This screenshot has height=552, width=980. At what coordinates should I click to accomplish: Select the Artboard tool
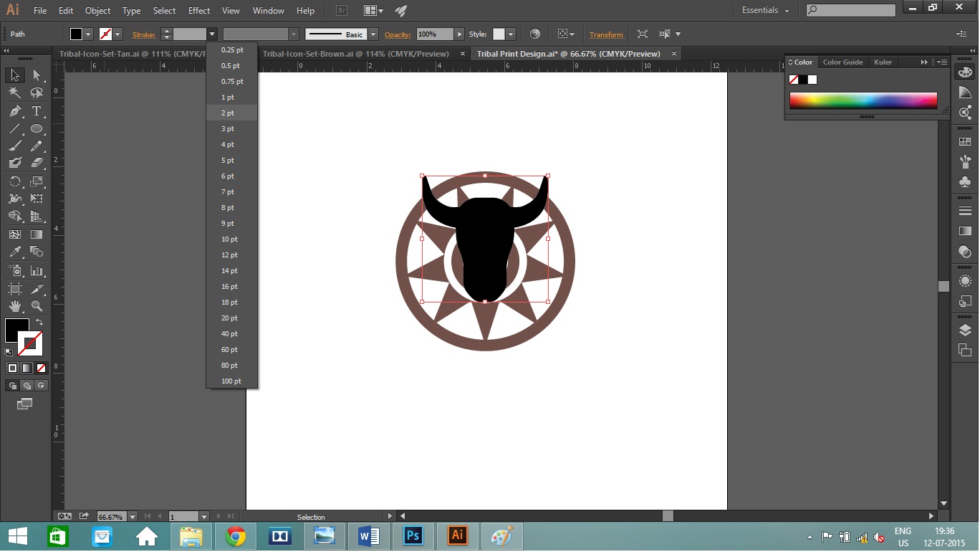(14, 289)
